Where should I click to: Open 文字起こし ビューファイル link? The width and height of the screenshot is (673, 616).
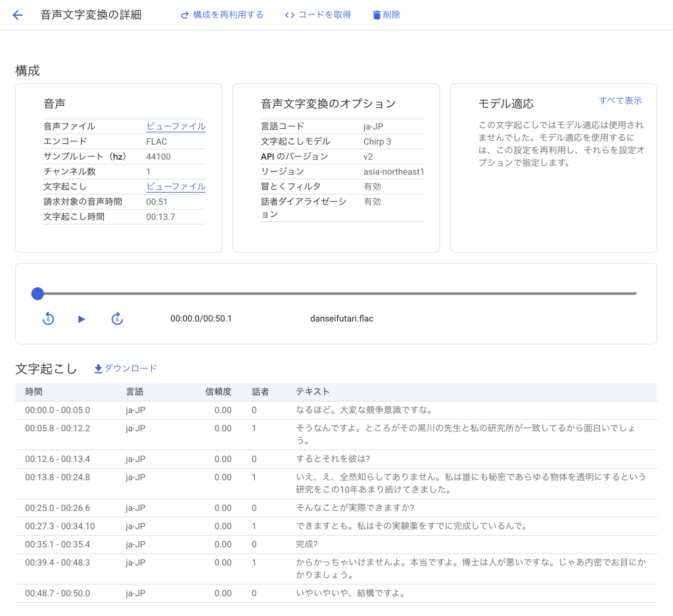(175, 187)
